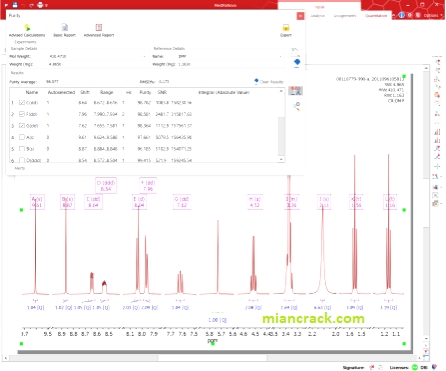446x371 pixels.
Task: Enable the checkbox in results row 5
Action: click(x=22, y=149)
